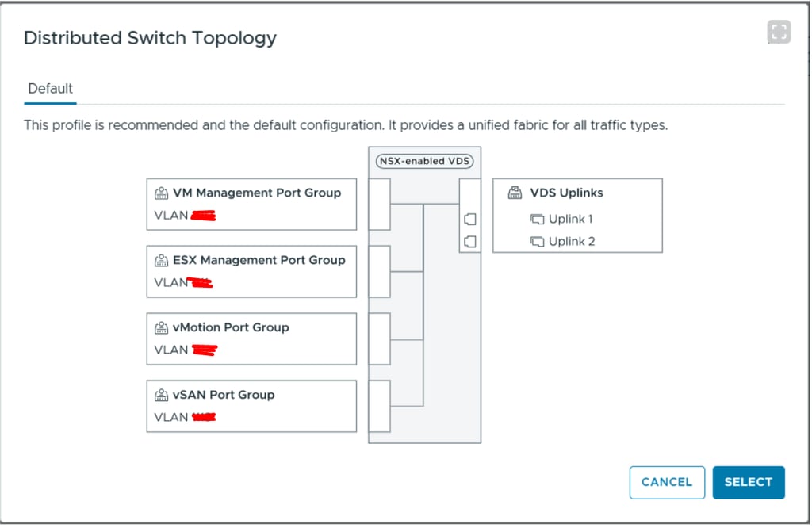This screenshot has height=528, width=812.
Task: Click the Uplink 2 adapter icon
Action: tap(538, 241)
